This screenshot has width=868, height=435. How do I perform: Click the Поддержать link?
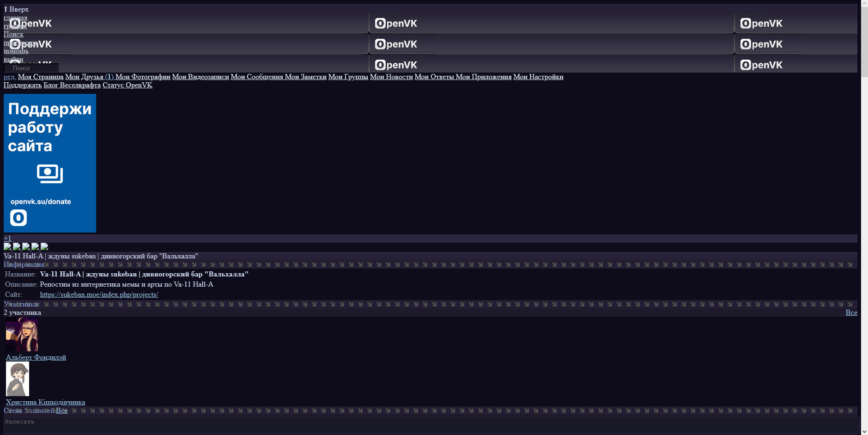coord(23,85)
